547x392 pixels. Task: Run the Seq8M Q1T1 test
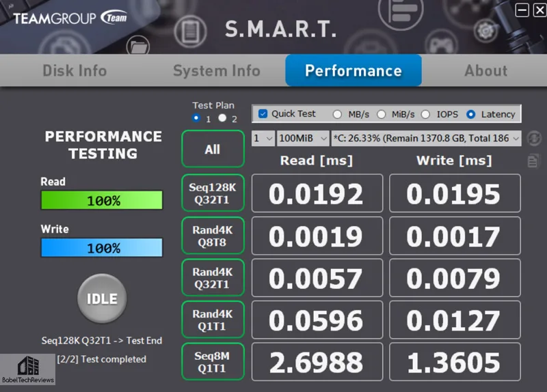tap(213, 362)
